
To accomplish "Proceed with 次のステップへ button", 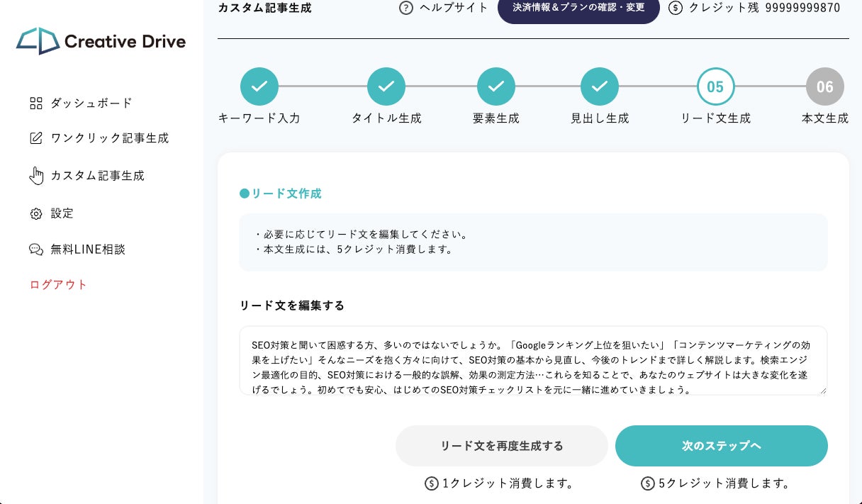I will pyautogui.click(x=721, y=446).
